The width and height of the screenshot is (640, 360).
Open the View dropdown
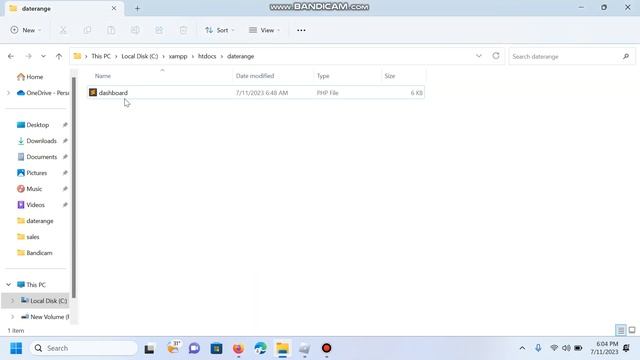coord(264,30)
